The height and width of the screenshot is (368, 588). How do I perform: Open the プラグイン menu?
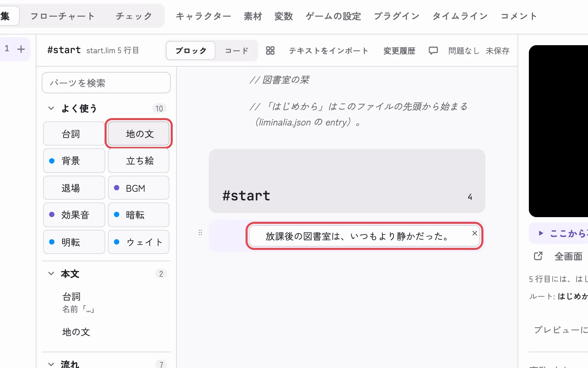click(x=397, y=16)
